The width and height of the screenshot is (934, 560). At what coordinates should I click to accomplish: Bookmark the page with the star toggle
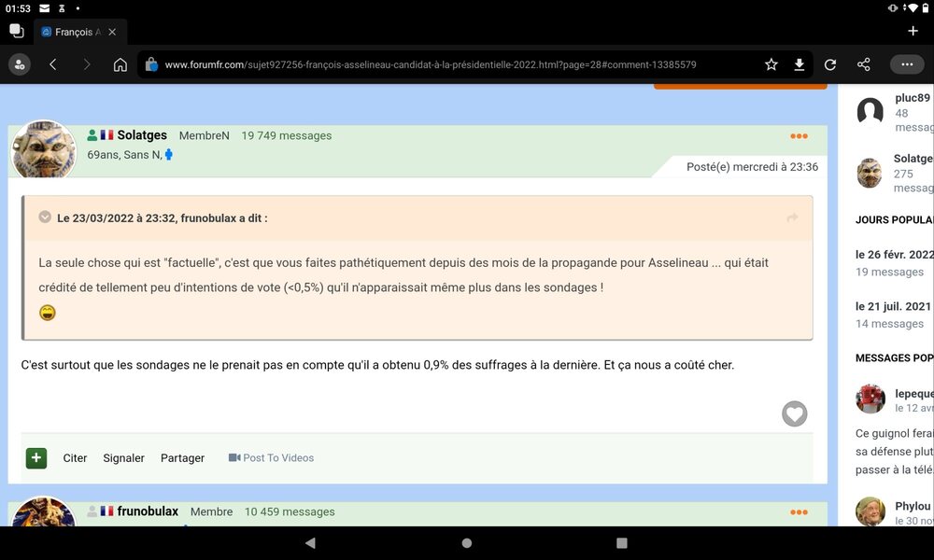tap(771, 64)
